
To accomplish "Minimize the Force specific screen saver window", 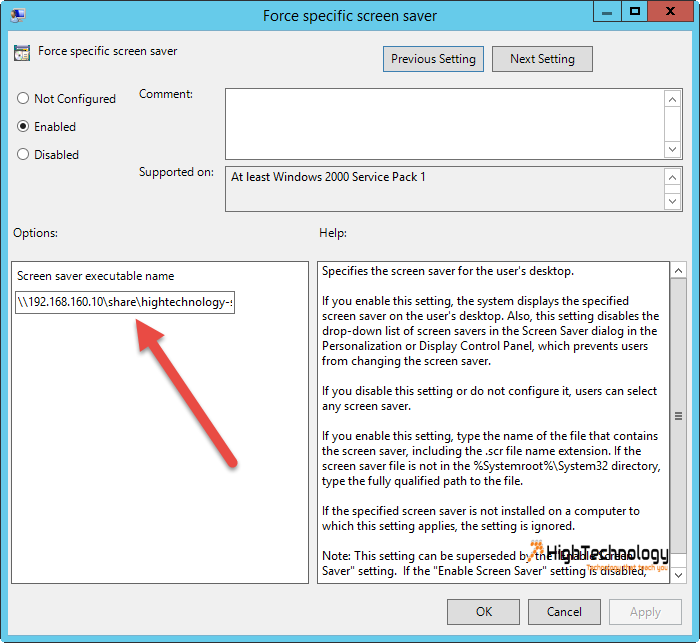I will point(607,12).
